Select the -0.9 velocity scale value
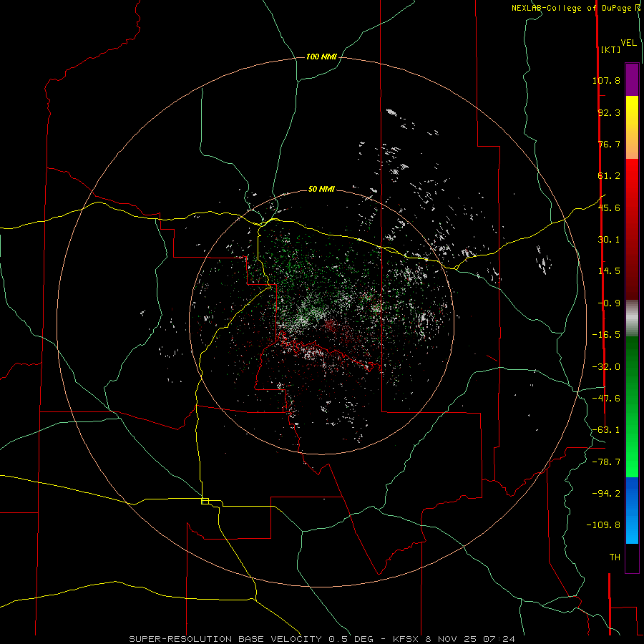The width and height of the screenshot is (644, 644). [609, 303]
